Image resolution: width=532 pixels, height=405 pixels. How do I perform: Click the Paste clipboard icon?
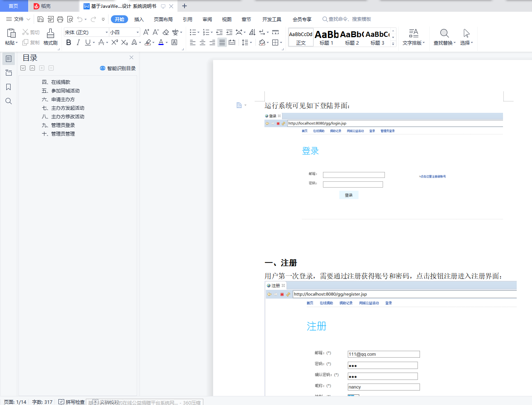[x=11, y=33]
